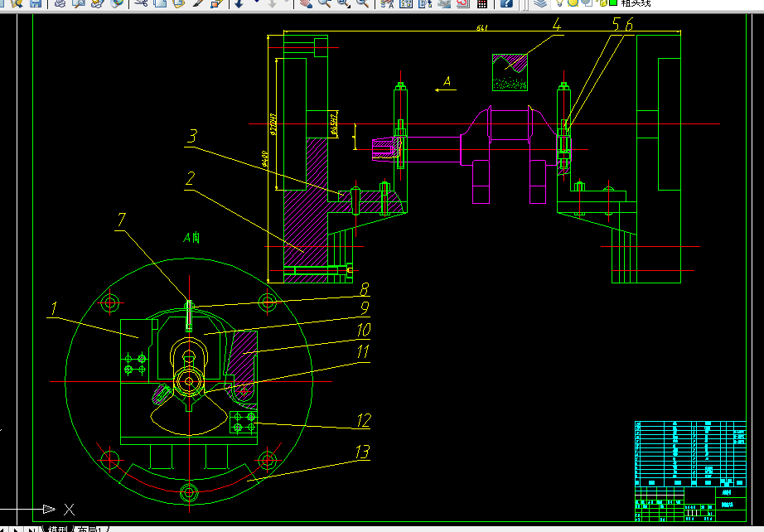Open the QuickCalc calculator icon
The width and height of the screenshot is (764, 532).
[x=482, y=3]
